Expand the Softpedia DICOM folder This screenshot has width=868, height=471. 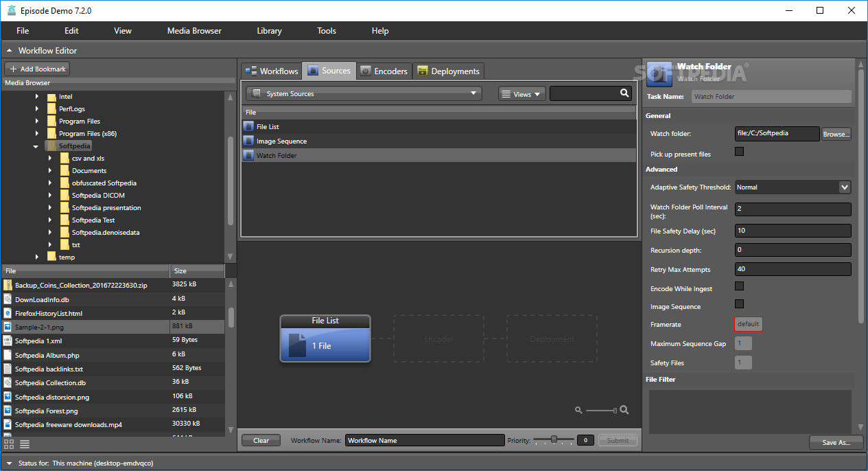click(x=50, y=196)
